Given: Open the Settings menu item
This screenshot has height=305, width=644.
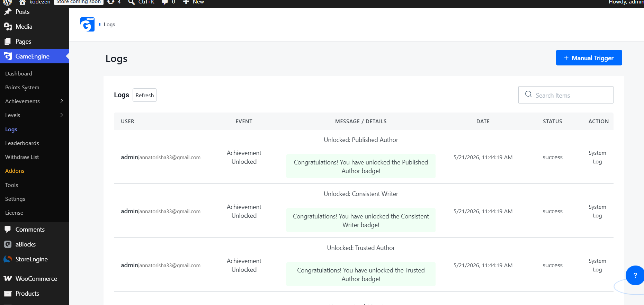Looking at the screenshot, I should coord(15,199).
